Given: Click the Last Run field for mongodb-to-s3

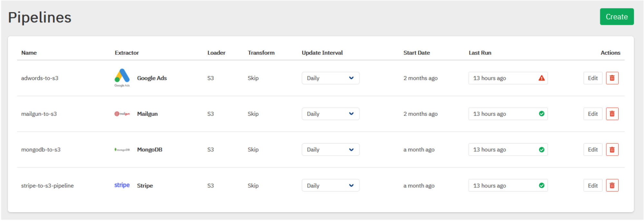Looking at the screenshot, I should [x=508, y=149].
